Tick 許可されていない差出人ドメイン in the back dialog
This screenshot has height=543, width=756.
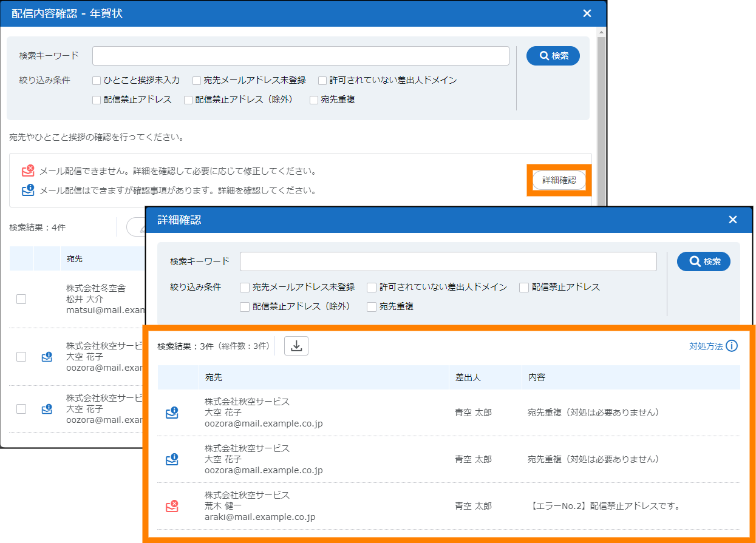(x=322, y=80)
